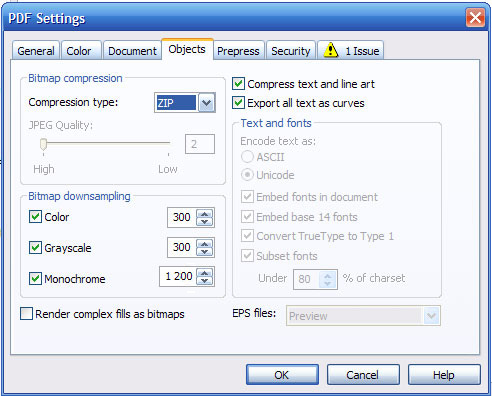Click the JPEG Quality slider handle
This screenshot has width=492, height=396.
[x=43, y=145]
